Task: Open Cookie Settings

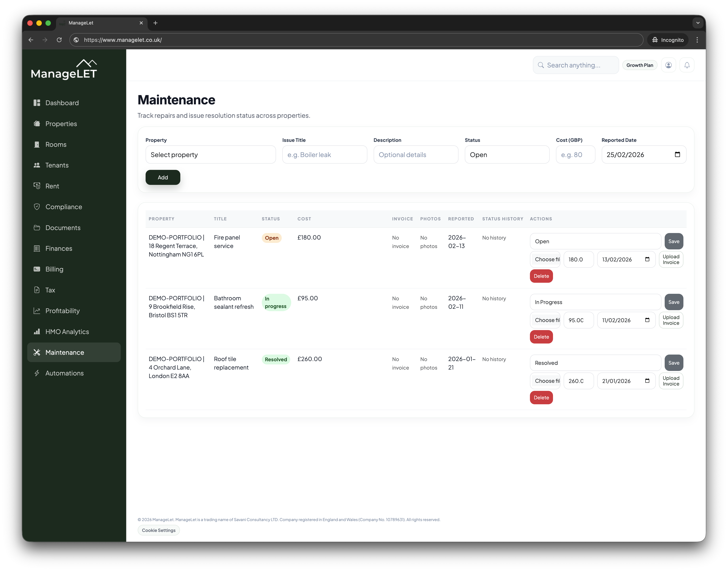Action: [x=158, y=530]
